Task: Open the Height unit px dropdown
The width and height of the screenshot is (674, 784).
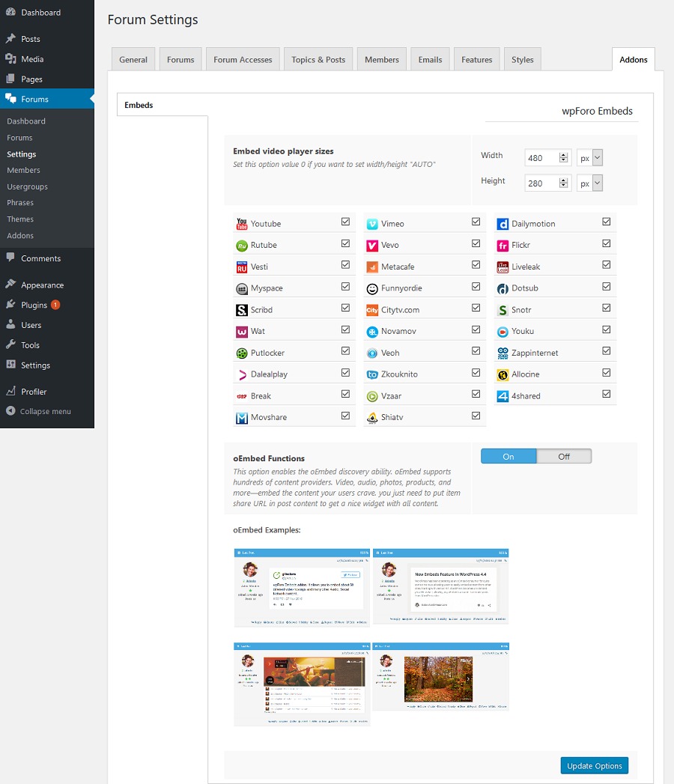Action: [590, 183]
